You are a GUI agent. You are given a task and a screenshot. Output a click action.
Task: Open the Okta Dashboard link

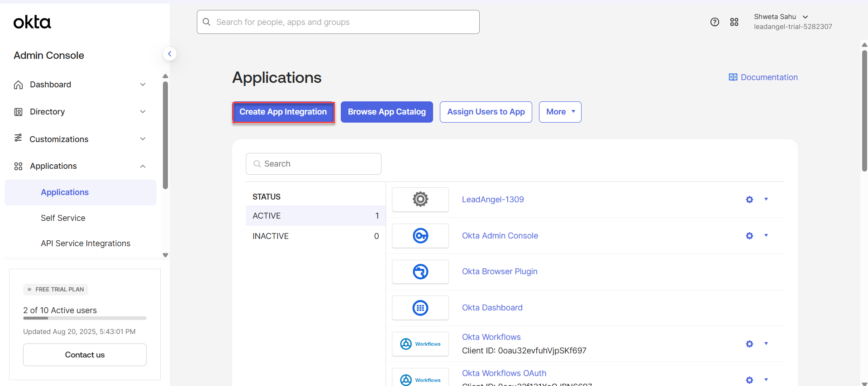pyautogui.click(x=492, y=308)
